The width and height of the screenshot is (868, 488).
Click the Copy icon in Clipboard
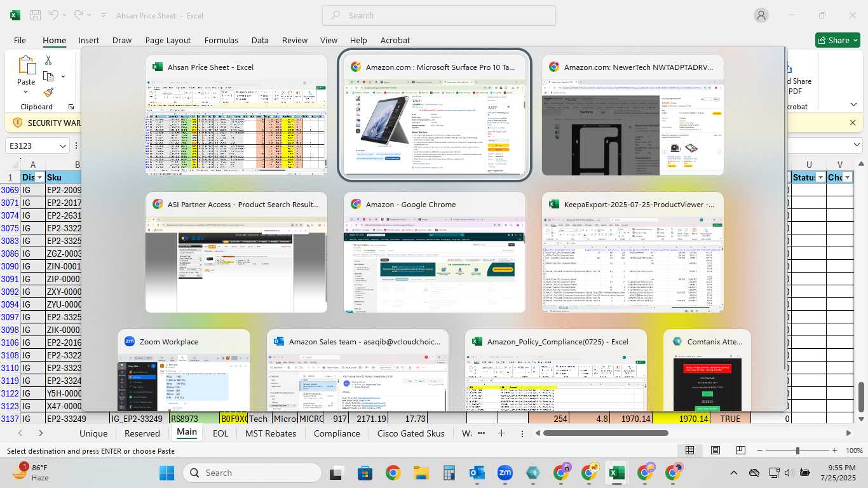coord(48,76)
